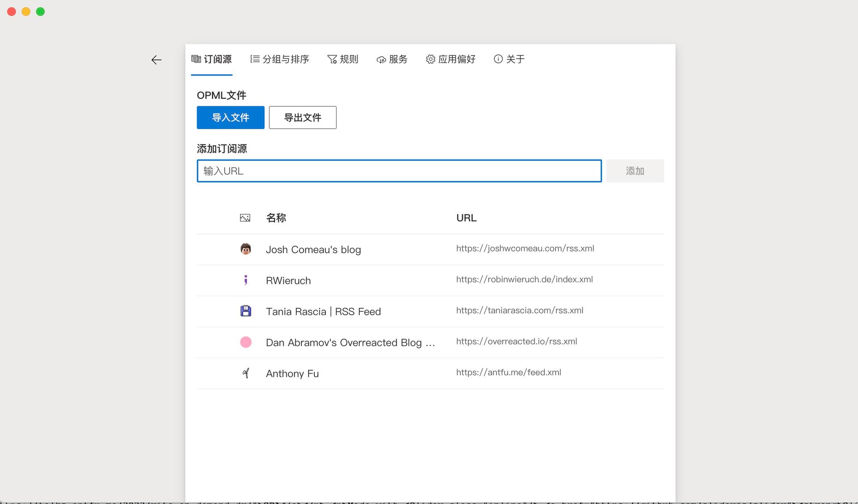Click the 导出文件 button

click(x=303, y=118)
